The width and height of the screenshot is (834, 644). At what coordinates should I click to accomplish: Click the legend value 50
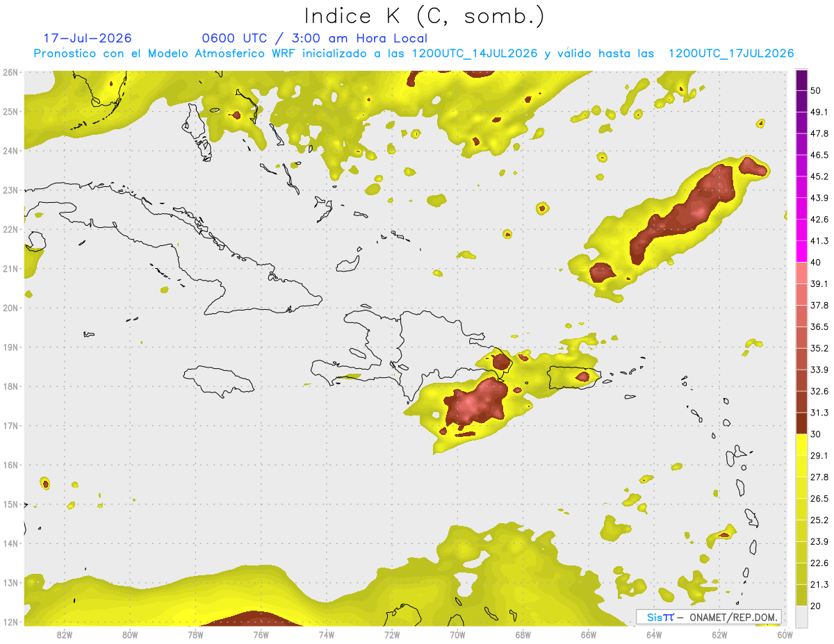pyautogui.click(x=817, y=91)
